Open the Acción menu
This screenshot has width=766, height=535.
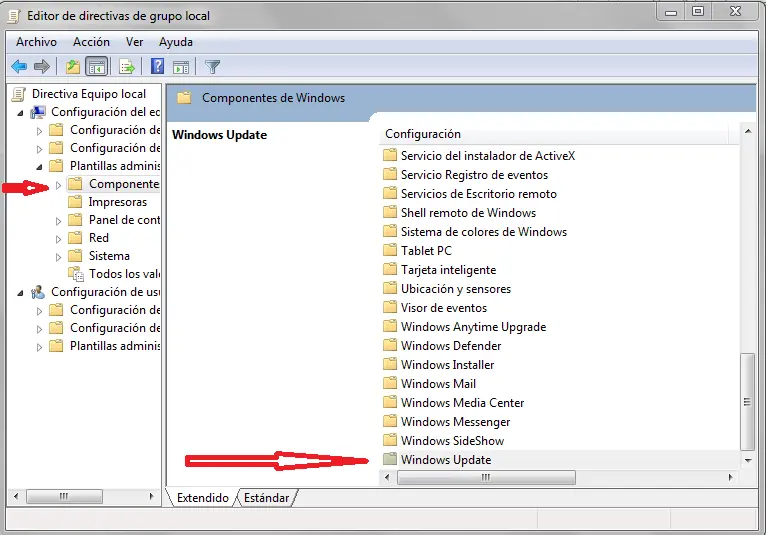click(x=91, y=42)
